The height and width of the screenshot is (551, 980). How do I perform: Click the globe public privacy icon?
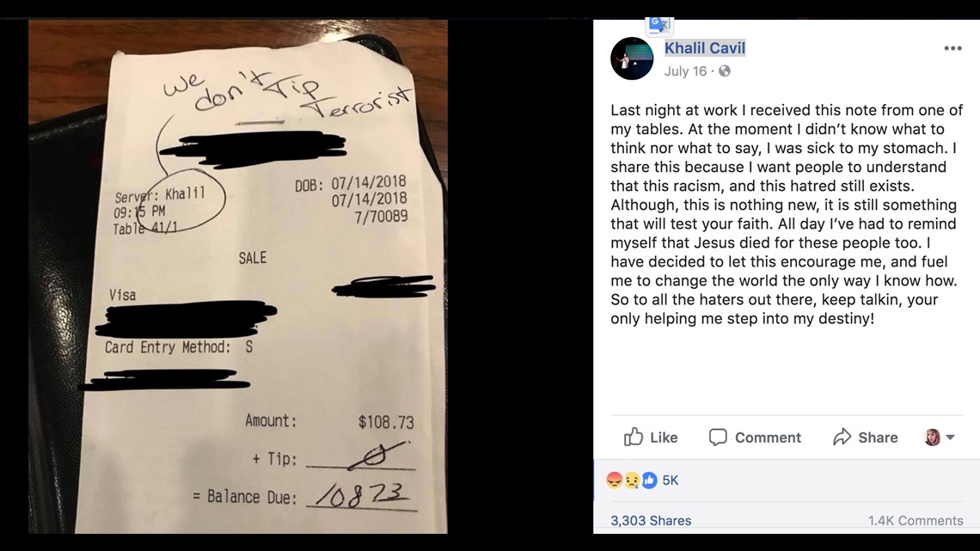point(725,71)
